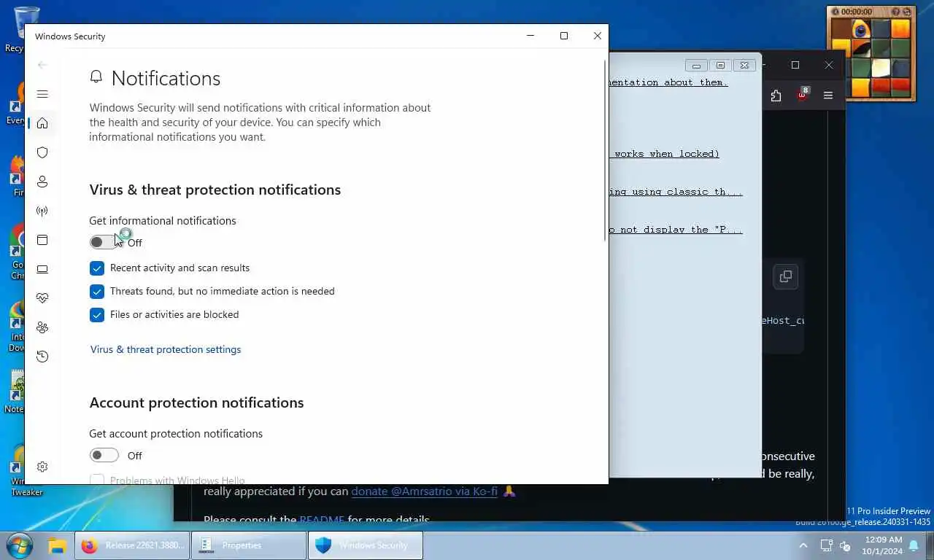
Task: Click the clock and date in taskbar
Action: 881,545
